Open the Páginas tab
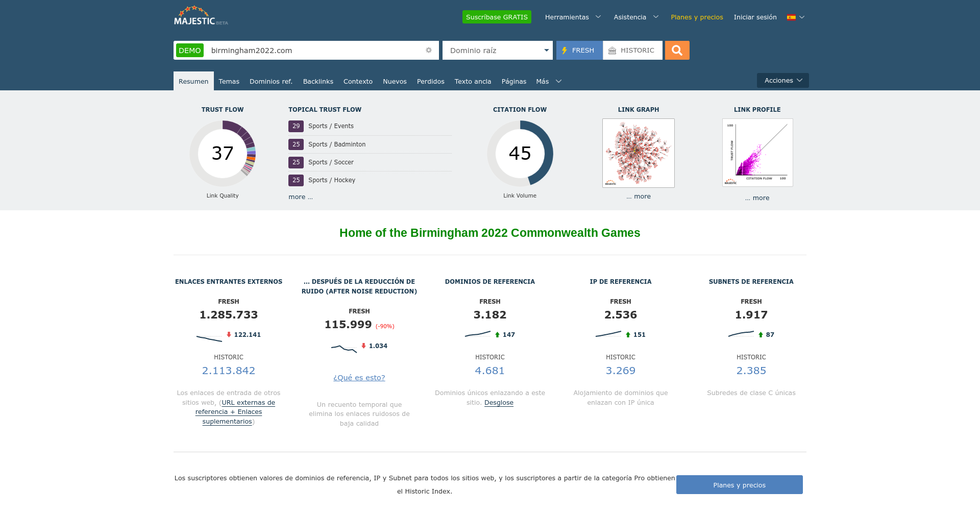The image size is (980, 515). pos(513,81)
